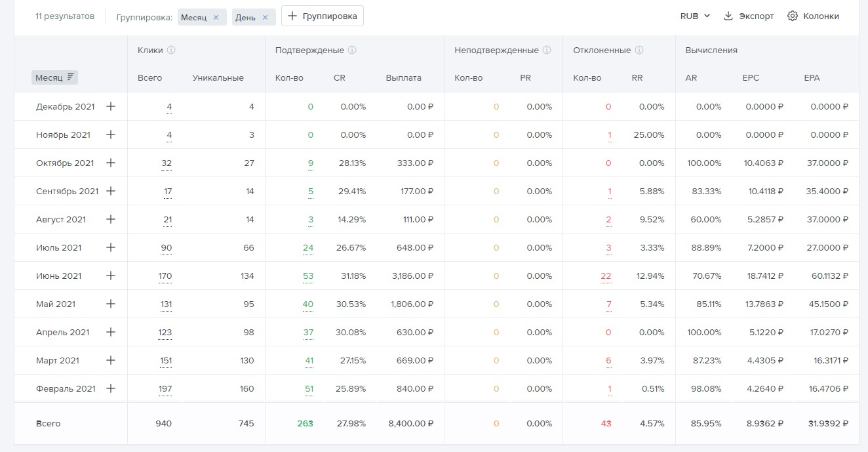Click info icon next to Неподтвержденные
Screen dimensions: 868x452
coord(547,50)
